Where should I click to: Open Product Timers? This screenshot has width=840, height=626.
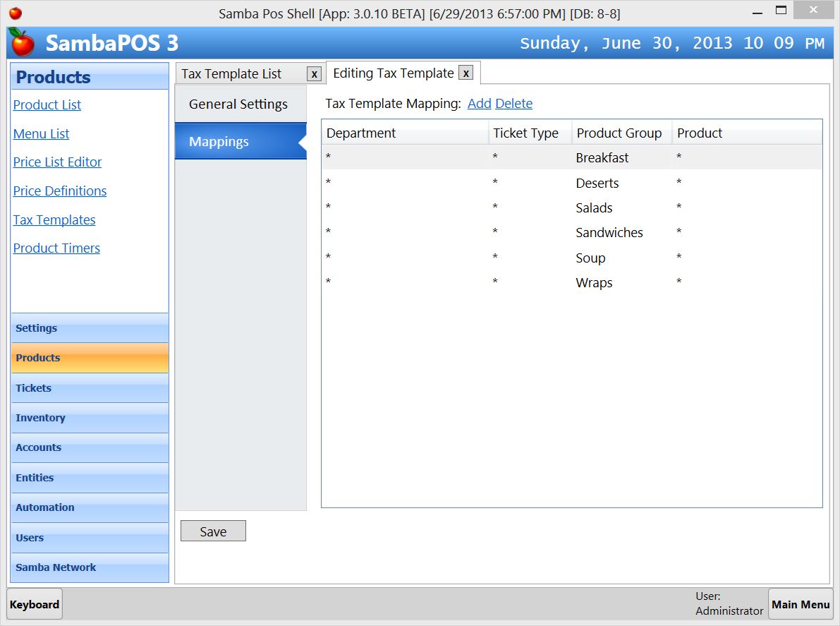point(56,248)
